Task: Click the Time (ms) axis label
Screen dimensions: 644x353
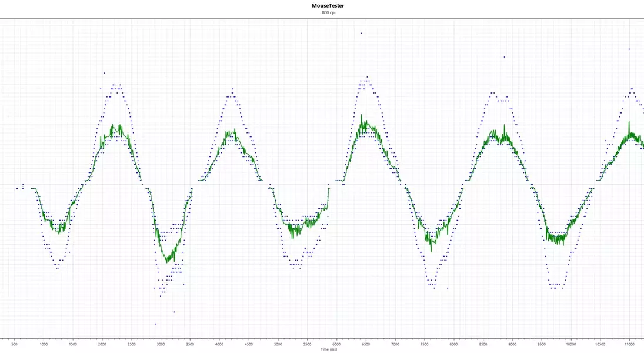Action: click(x=329, y=349)
